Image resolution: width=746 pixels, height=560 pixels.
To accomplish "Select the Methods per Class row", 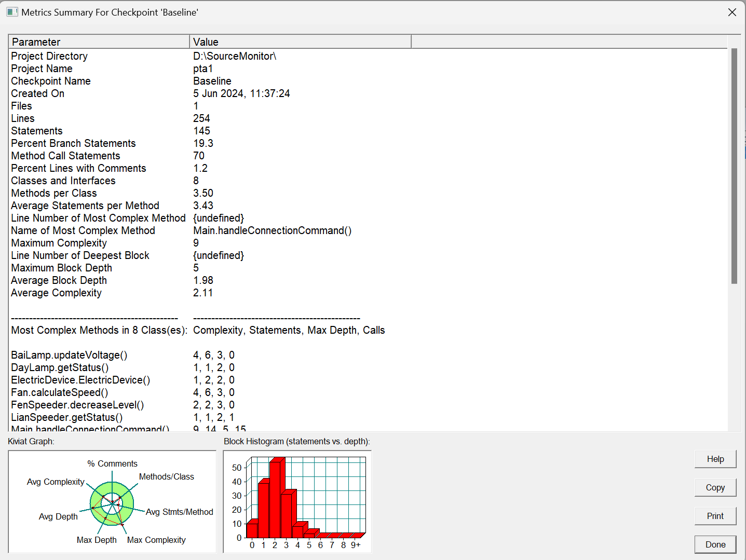I will tap(368, 193).
